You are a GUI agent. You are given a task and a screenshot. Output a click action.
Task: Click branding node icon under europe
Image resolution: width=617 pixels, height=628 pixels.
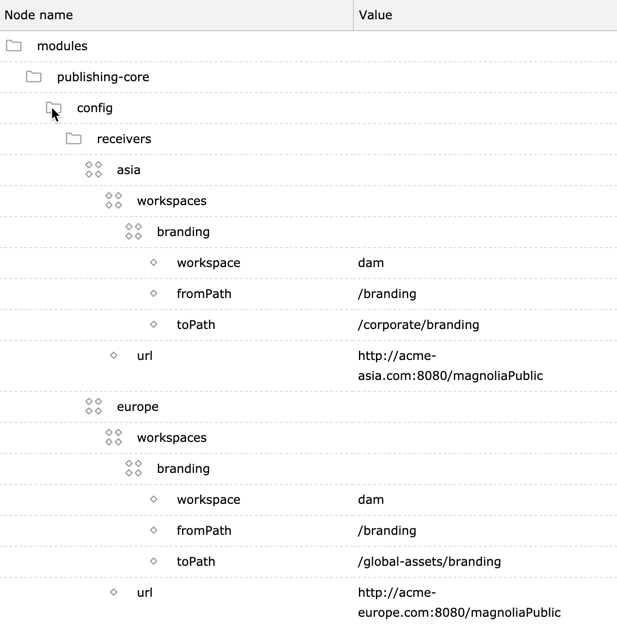click(134, 469)
